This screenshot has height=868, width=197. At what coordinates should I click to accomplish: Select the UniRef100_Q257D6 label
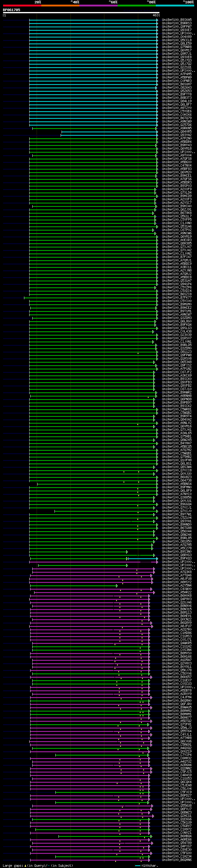coord(177,125)
